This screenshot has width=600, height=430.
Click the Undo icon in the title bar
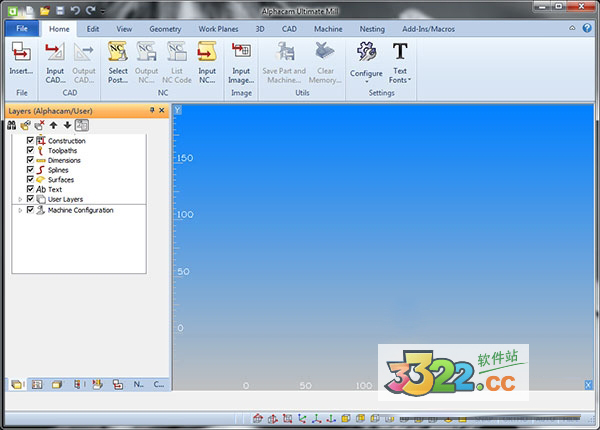point(74,10)
